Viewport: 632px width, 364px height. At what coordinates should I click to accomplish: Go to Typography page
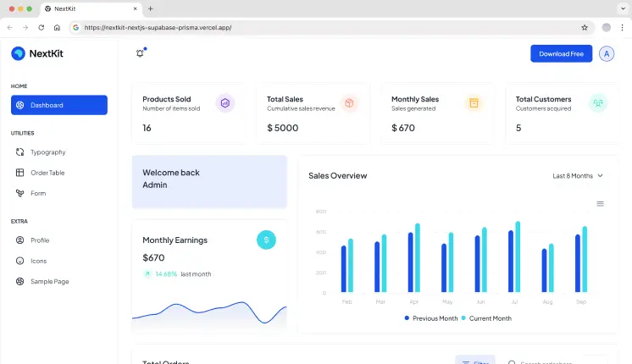(47, 152)
